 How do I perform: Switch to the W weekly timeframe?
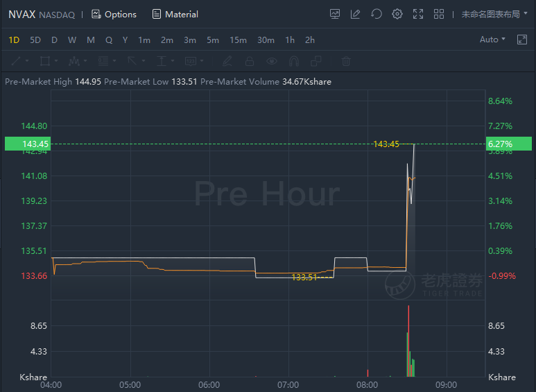pyautogui.click(x=72, y=40)
